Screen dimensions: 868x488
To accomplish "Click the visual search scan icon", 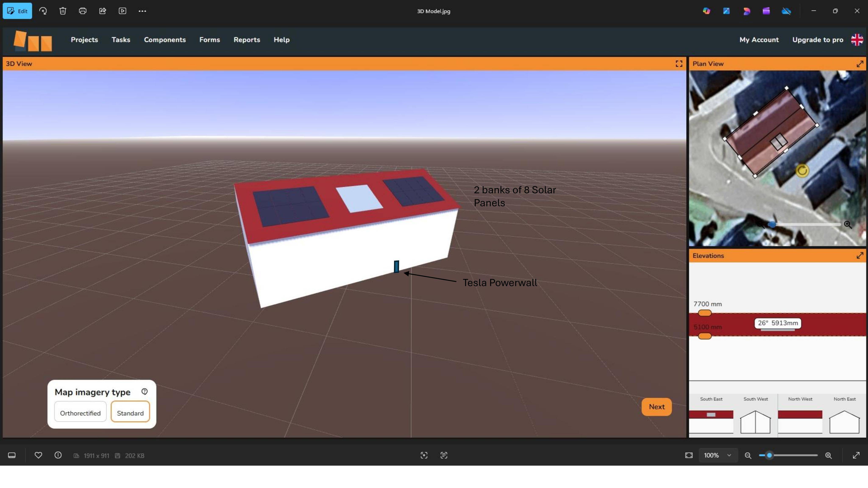I will tap(424, 455).
